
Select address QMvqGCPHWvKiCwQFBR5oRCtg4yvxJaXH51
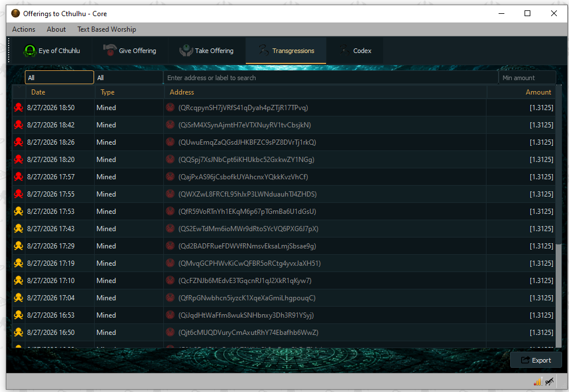click(249, 263)
